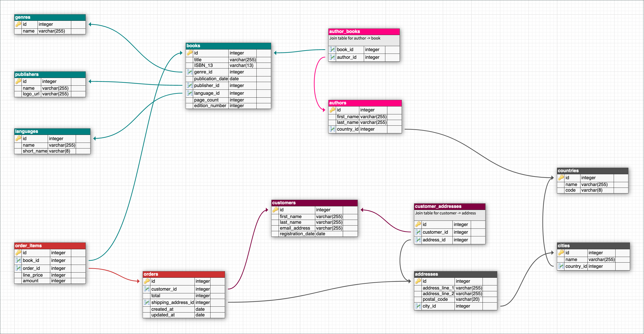Select the customers table header

[314, 203]
